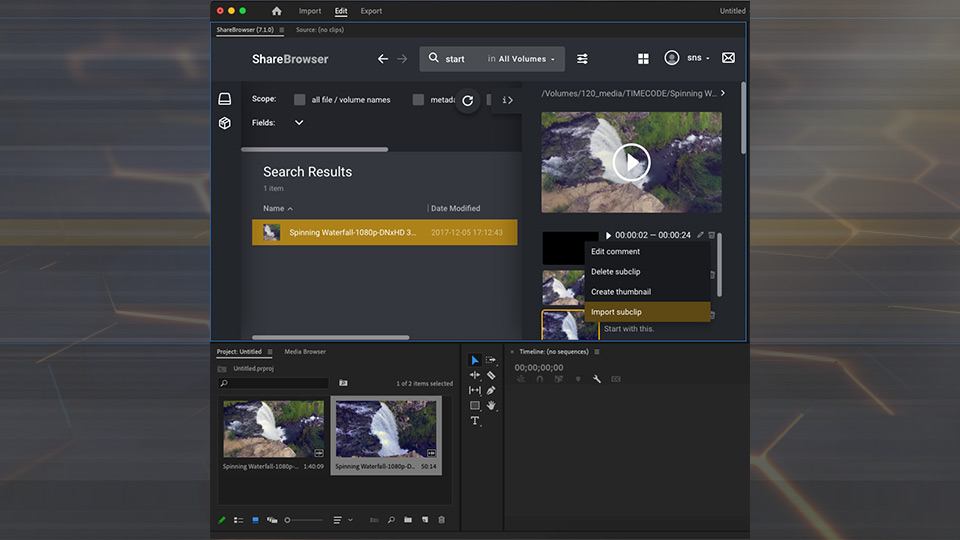960x540 pixels.
Task: Select Spinning Waterfall clip with duration 1:40:09
Action: click(x=274, y=435)
